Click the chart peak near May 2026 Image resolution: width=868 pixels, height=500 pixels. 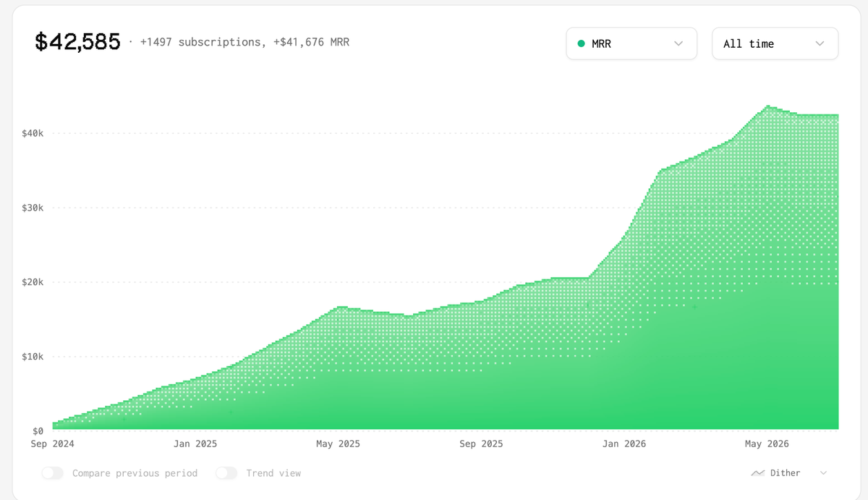[768, 106]
